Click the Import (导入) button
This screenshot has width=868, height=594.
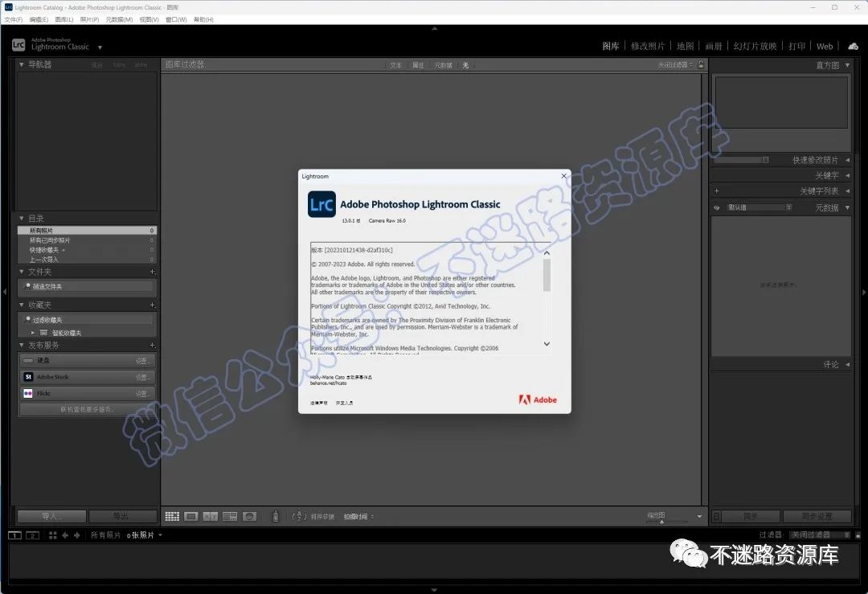(51, 516)
